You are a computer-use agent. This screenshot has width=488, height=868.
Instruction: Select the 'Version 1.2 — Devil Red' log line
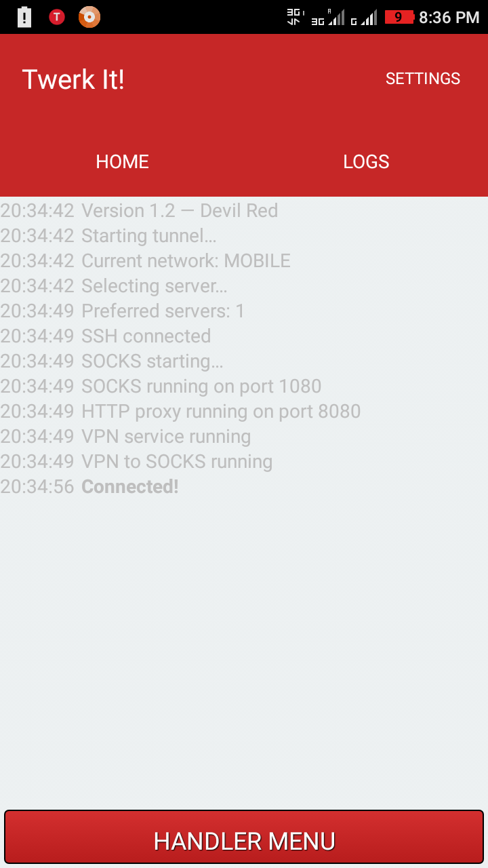[x=139, y=210]
